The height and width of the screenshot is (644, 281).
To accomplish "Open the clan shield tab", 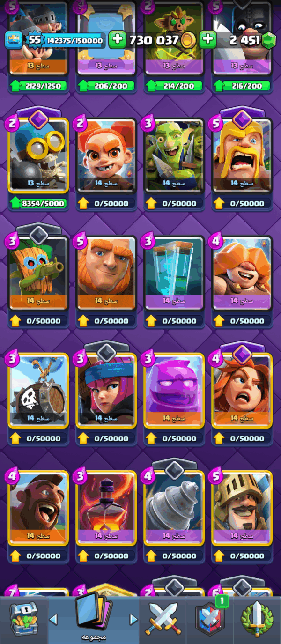I will point(210,618).
